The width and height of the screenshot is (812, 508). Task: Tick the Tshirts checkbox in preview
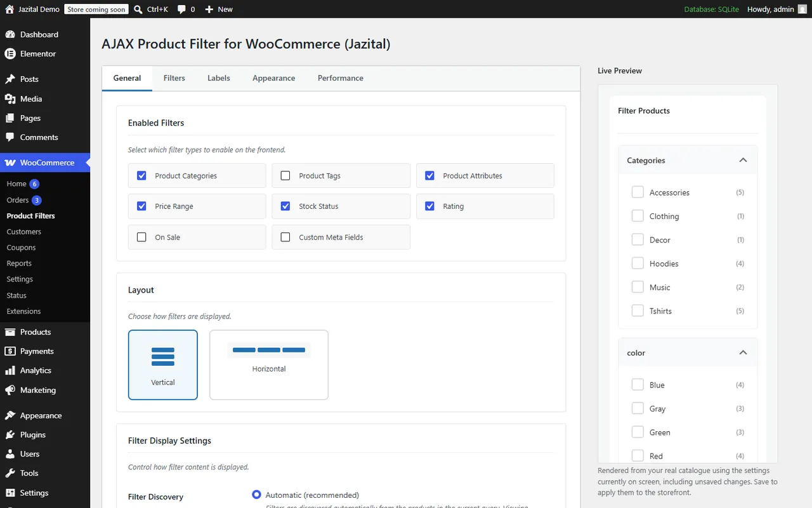click(638, 311)
